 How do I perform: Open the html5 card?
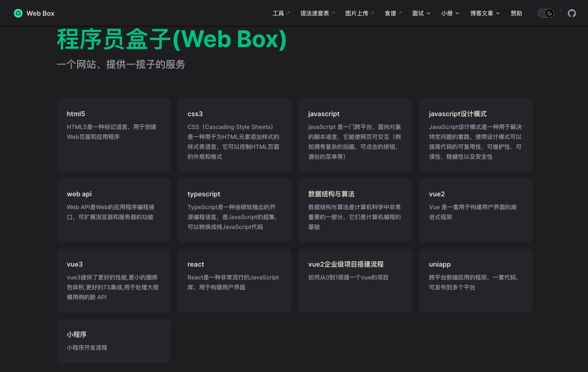(x=114, y=135)
